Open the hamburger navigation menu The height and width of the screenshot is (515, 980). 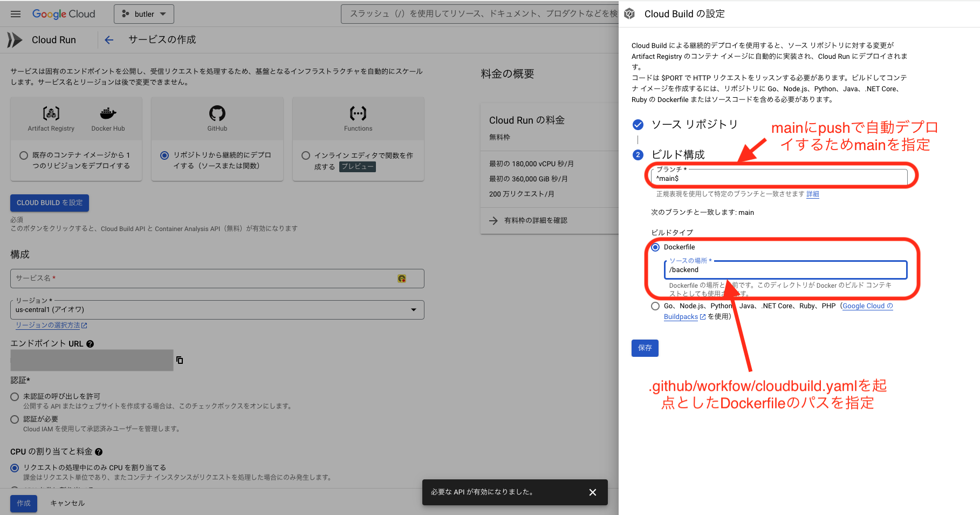(16, 14)
